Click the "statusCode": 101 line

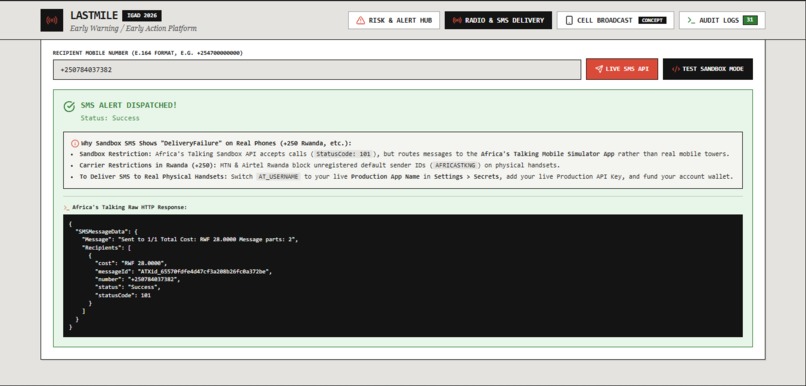[123, 296]
